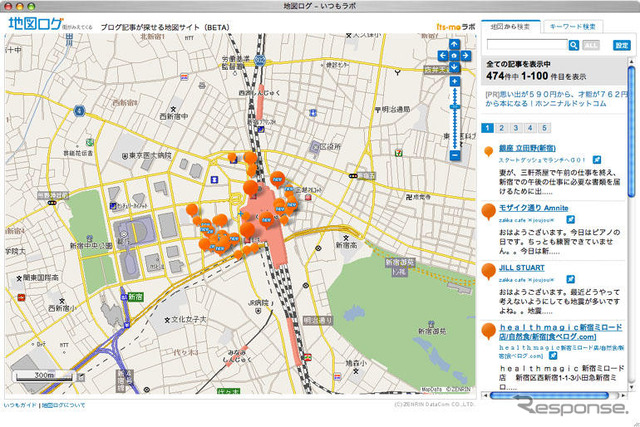This screenshot has width=640, height=427.
Task: Zoom in with the plus button
Action: [x=455, y=81]
